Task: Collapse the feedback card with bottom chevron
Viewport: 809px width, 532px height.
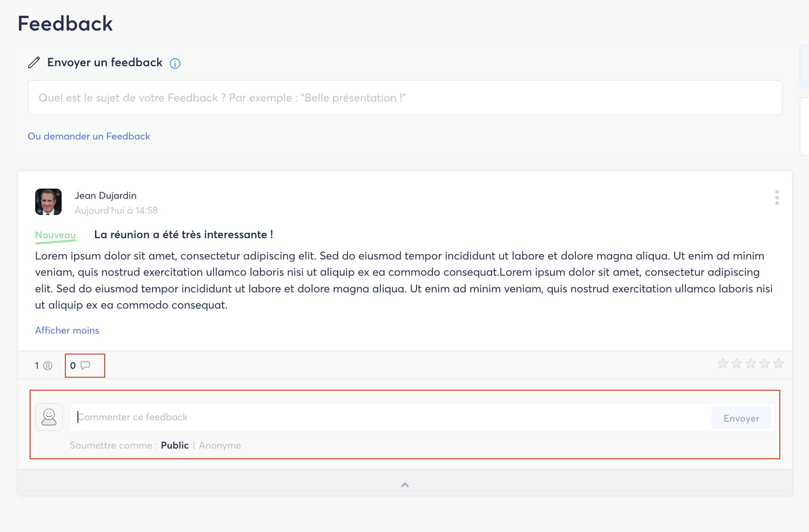Action: pos(404,485)
